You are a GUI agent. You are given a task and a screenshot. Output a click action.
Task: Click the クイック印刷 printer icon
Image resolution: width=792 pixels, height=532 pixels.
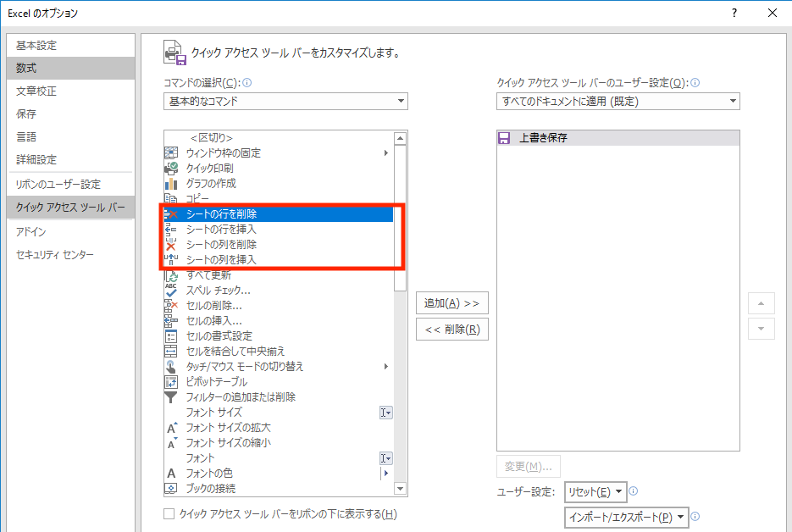(171, 168)
